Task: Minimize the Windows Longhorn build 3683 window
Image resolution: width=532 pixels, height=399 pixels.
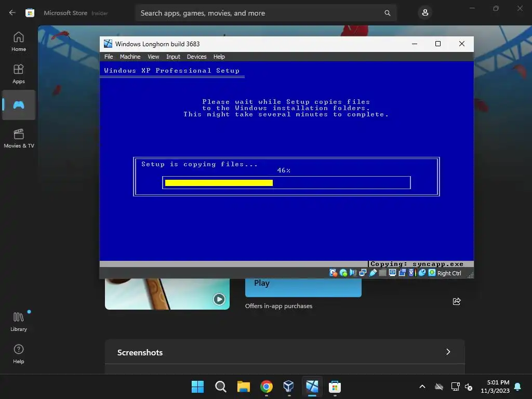Action: point(414,44)
